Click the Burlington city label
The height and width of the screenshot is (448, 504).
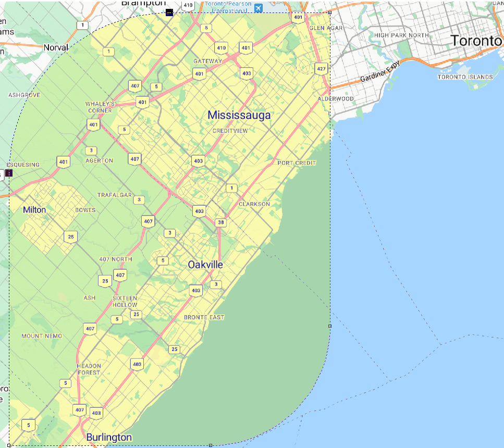tap(109, 437)
